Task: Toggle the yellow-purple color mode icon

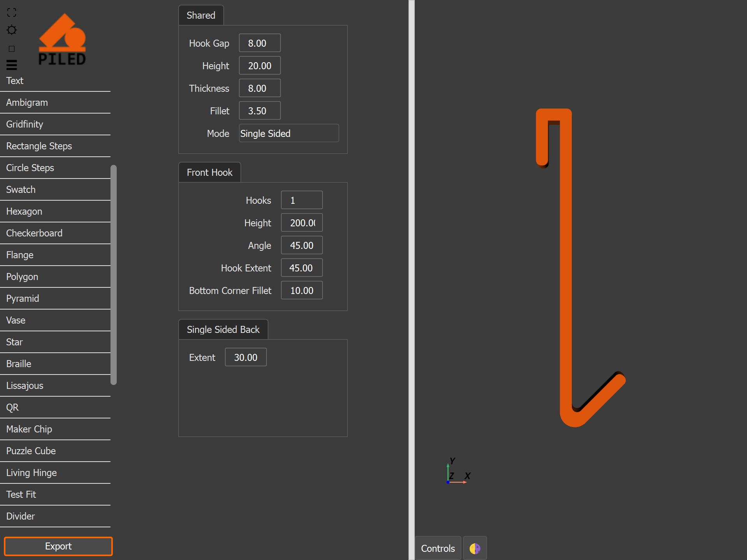Action: [x=475, y=548]
